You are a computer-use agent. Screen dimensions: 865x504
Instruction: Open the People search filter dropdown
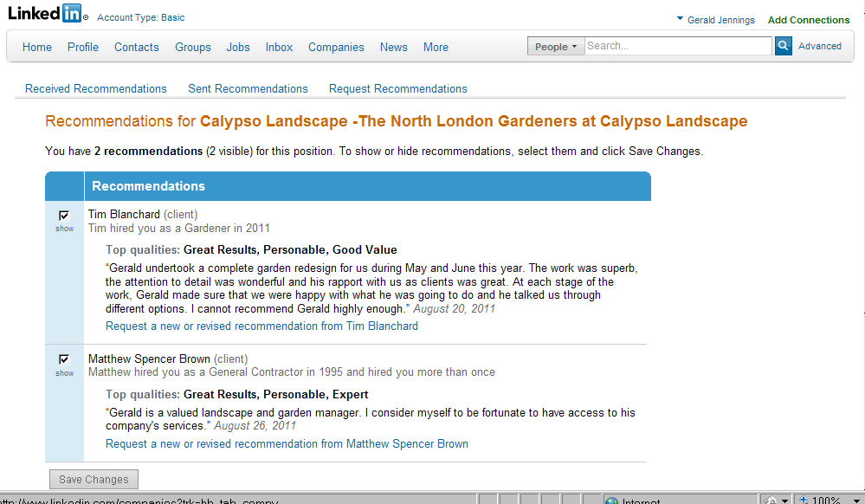coord(556,47)
